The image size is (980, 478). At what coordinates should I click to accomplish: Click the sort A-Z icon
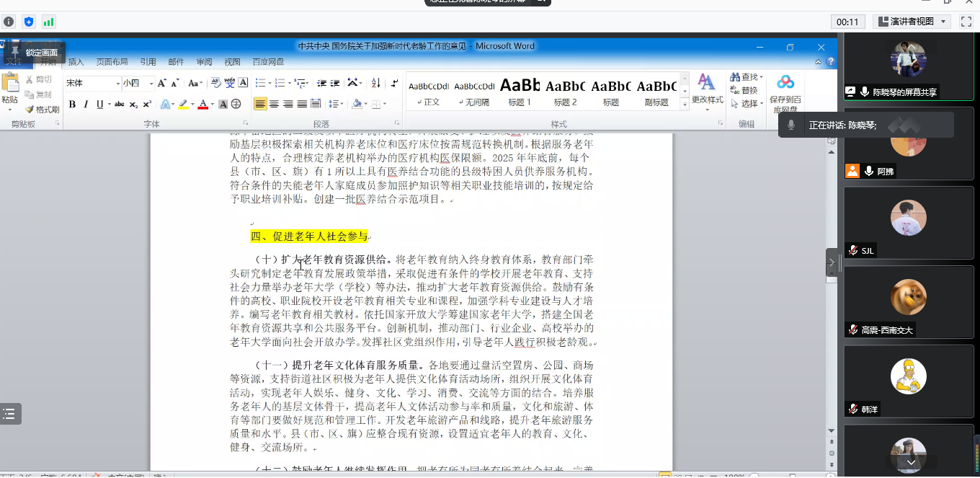coord(375,83)
